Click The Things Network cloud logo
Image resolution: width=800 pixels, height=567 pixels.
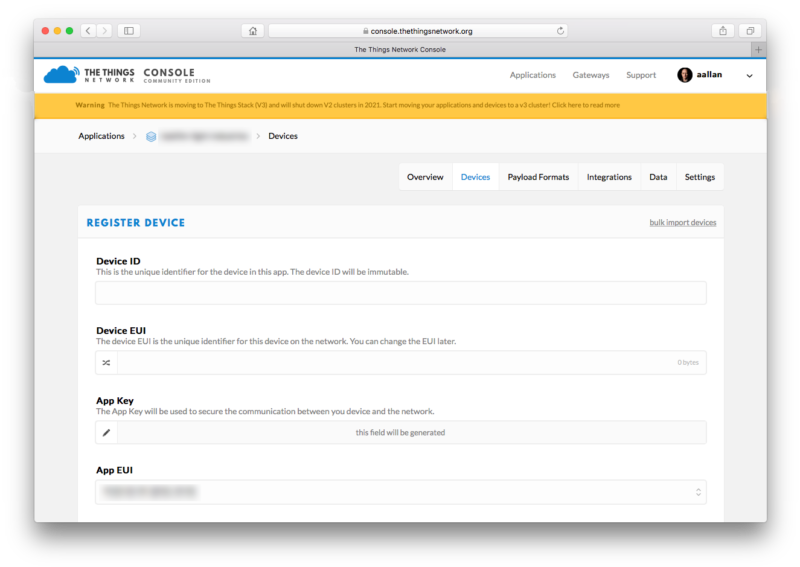tap(61, 75)
